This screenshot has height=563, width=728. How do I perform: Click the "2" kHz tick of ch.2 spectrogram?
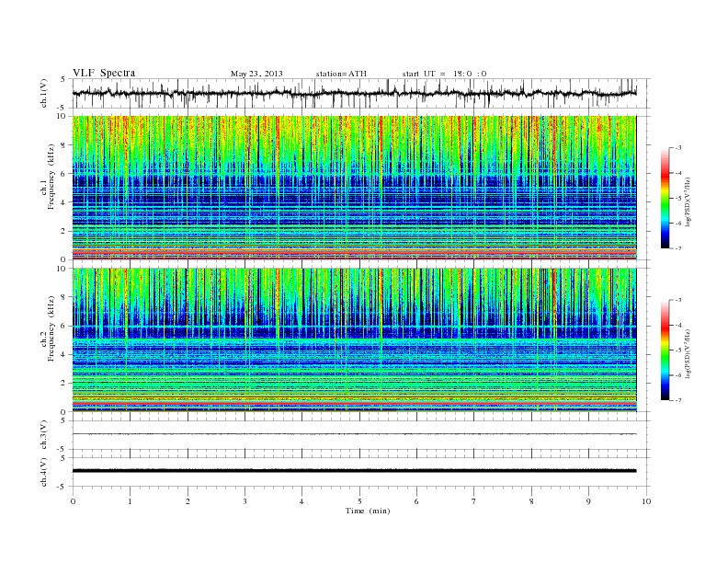coord(63,384)
